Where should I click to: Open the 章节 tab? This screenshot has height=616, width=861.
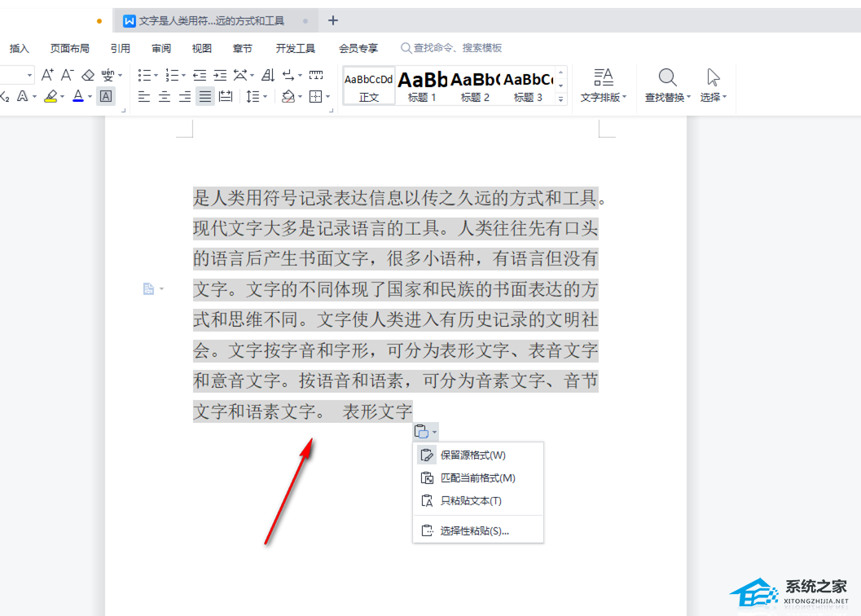[242, 48]
